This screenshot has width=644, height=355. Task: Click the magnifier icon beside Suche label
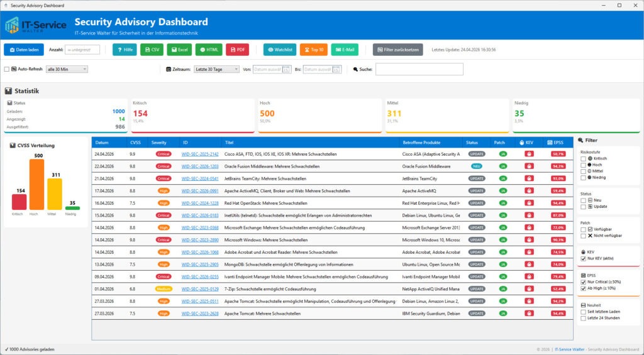(x=355, y=69)
